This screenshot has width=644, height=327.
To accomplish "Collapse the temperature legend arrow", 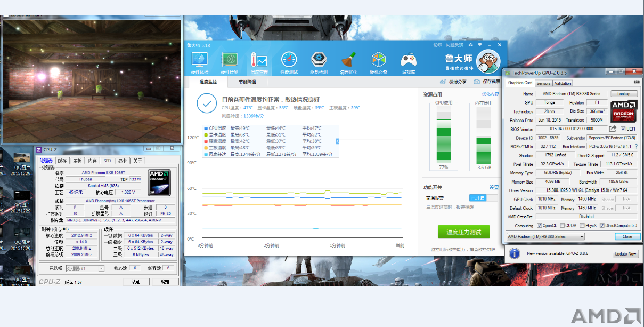I will coord(337,141).
